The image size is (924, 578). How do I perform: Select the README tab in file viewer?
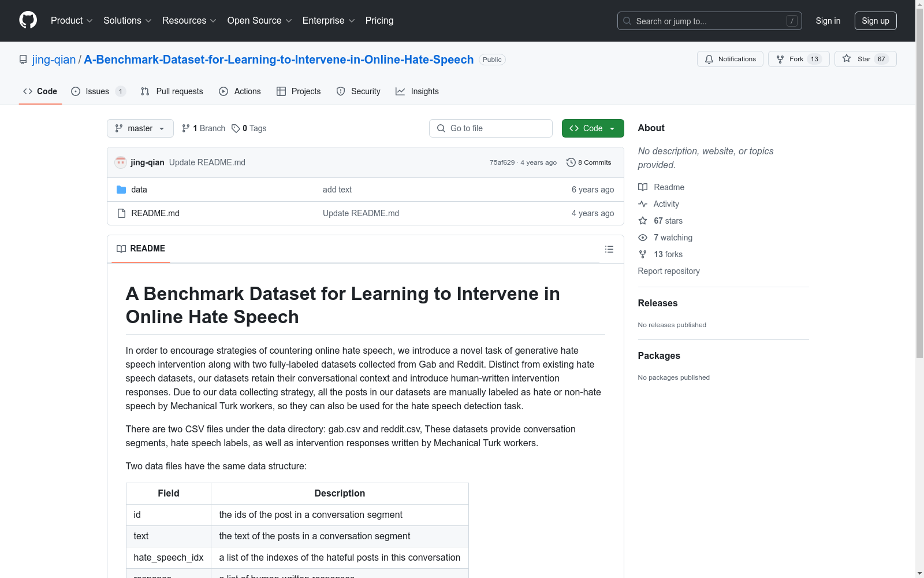pyautogui.click(x=141, y=249)
